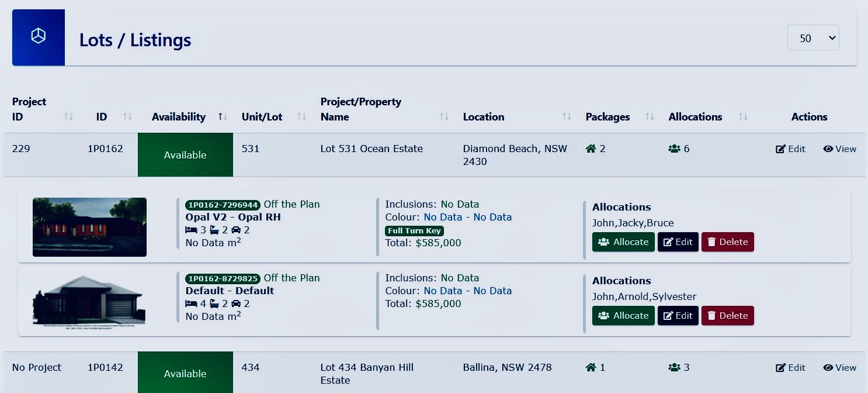The image size is (868, 393).
Task: Delete the Opal V2 - Opal RH package
Action: coord(727,242)
